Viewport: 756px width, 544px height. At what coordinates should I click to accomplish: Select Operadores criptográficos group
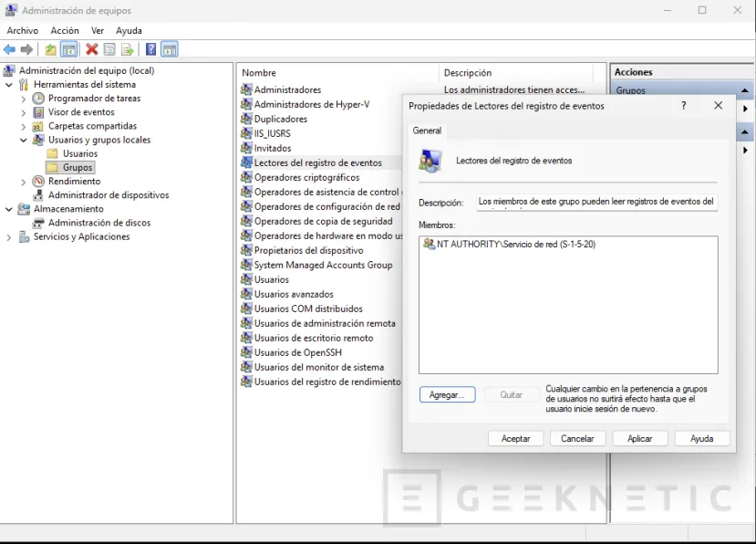coord(306,177)
